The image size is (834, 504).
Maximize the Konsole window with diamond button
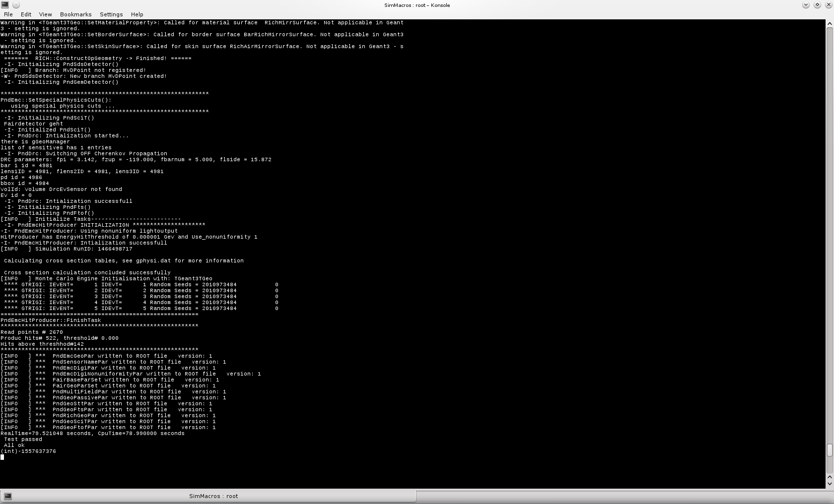[x=817, y=5]
